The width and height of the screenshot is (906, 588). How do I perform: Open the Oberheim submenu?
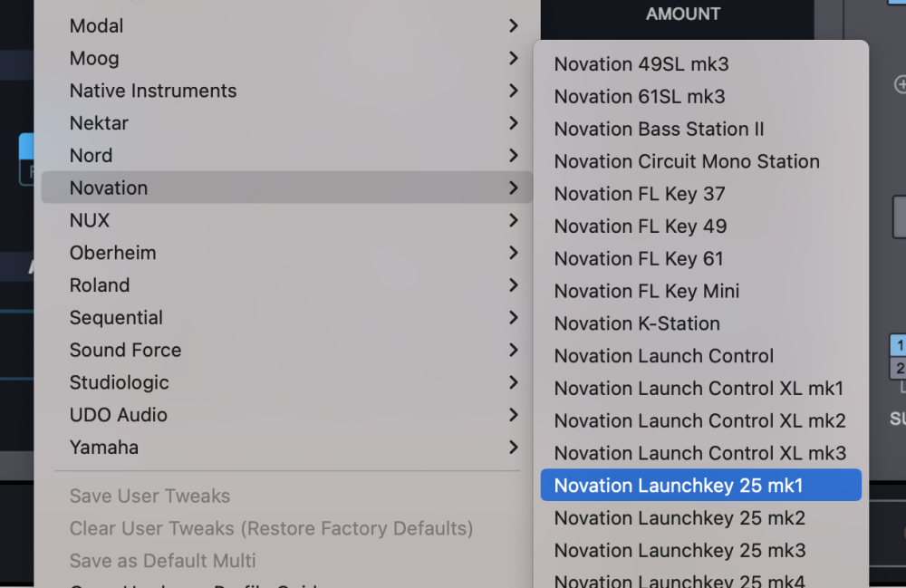pos(112,253)
